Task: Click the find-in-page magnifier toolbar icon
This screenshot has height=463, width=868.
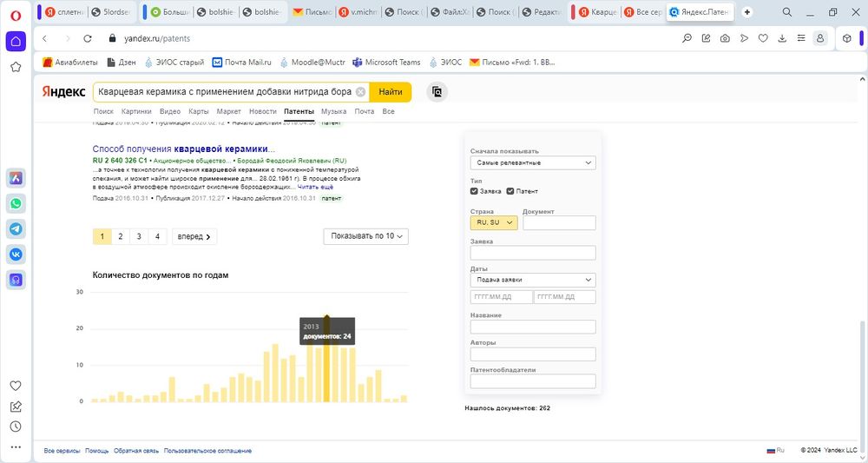Action: click(687, 38)
